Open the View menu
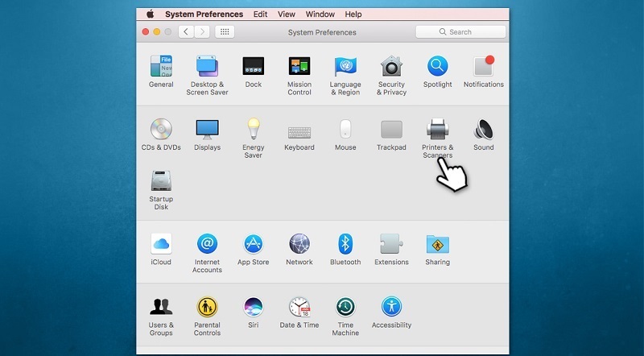This screenshot has width=644, height=356. [287, 14]
